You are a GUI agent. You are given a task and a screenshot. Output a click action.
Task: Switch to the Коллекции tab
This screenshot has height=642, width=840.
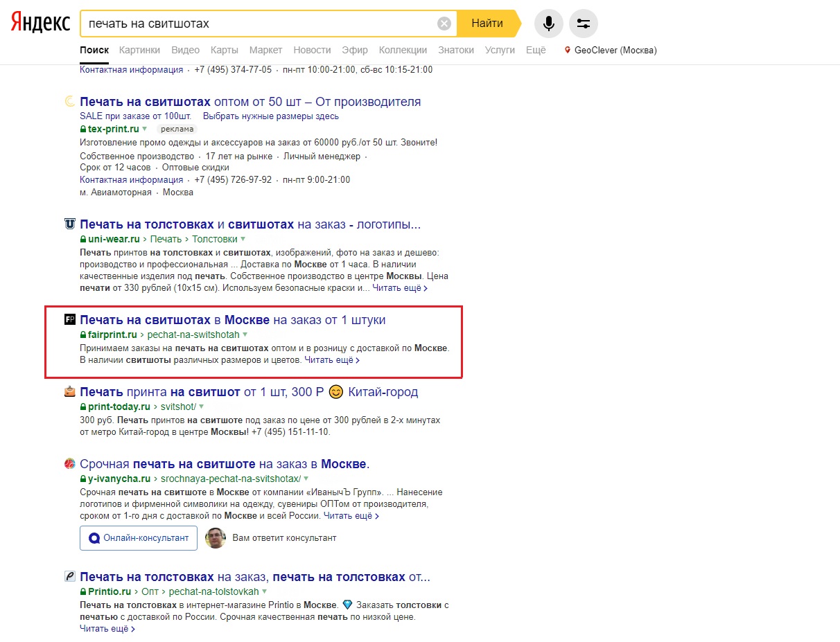403,50
